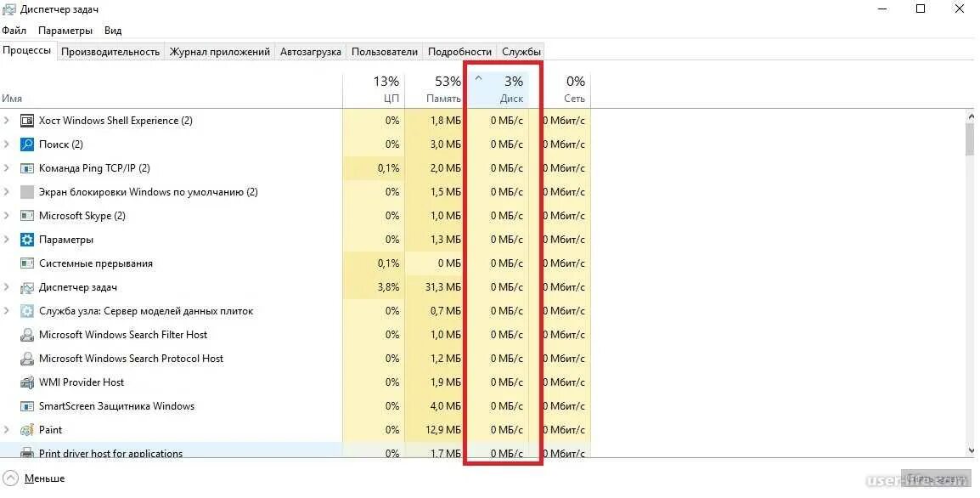Expand the Paint process row
Image resolution: width=980 pixels, height=498 pixels.
[x=7, y=429]
